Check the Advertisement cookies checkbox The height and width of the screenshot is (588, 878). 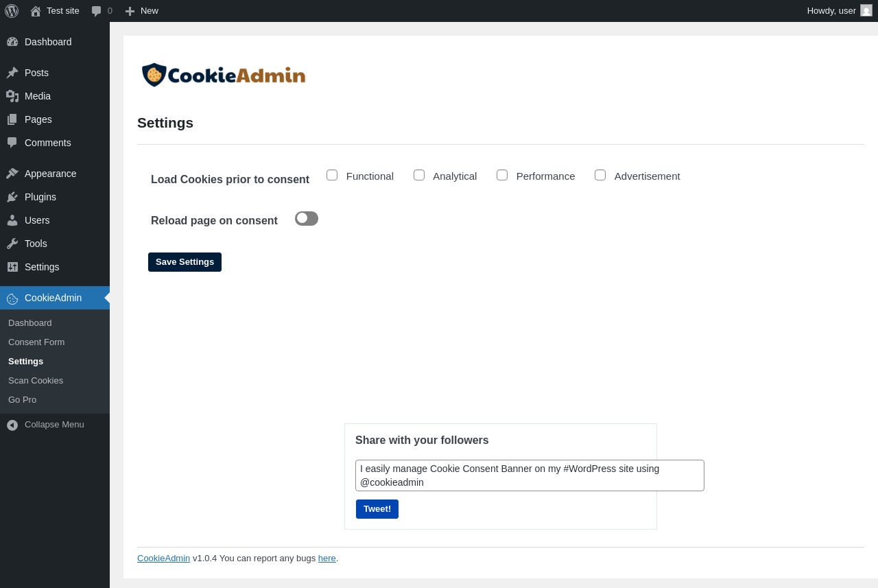[600, 175]
